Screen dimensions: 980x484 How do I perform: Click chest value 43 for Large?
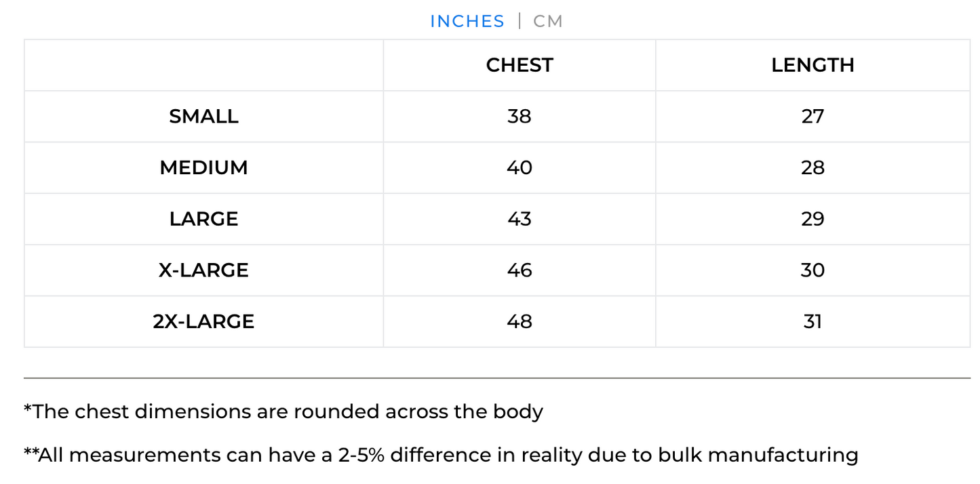[520, 219]
